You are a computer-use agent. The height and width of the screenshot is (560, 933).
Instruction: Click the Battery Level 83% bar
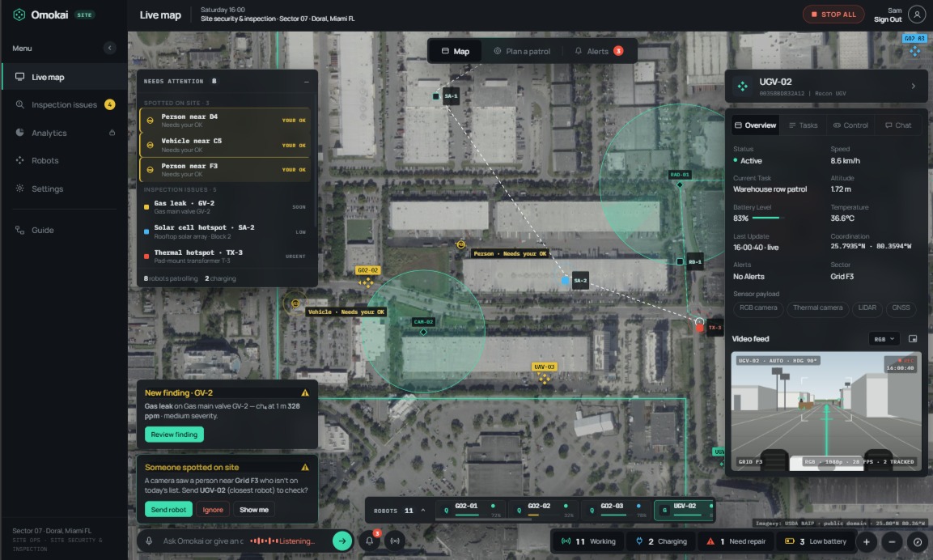[767, 218]
